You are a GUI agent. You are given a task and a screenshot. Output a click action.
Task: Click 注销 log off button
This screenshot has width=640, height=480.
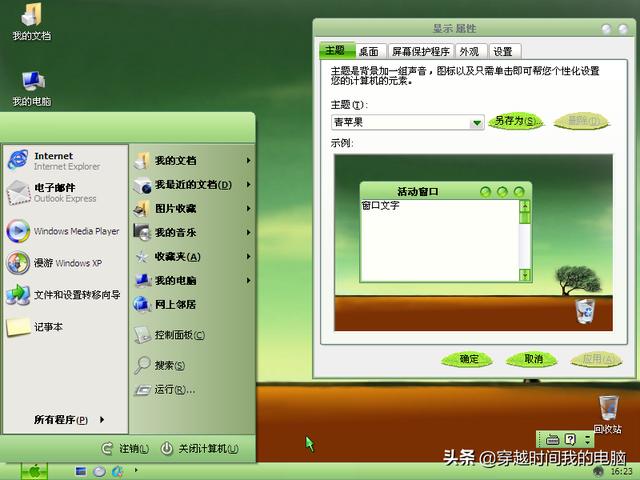tap(125, 449)
